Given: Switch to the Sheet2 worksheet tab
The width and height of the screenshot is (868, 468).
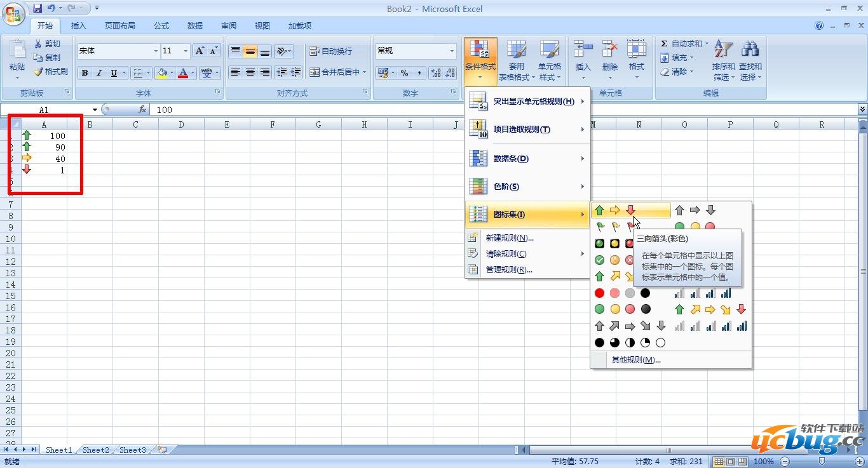Looking at the screenshot, I should (x=95, y=450).
